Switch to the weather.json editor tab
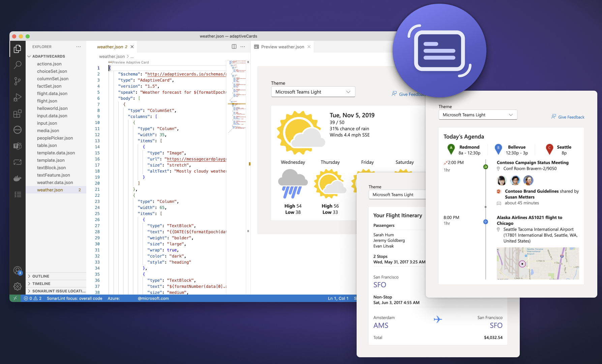 click(x=112, y=47)
